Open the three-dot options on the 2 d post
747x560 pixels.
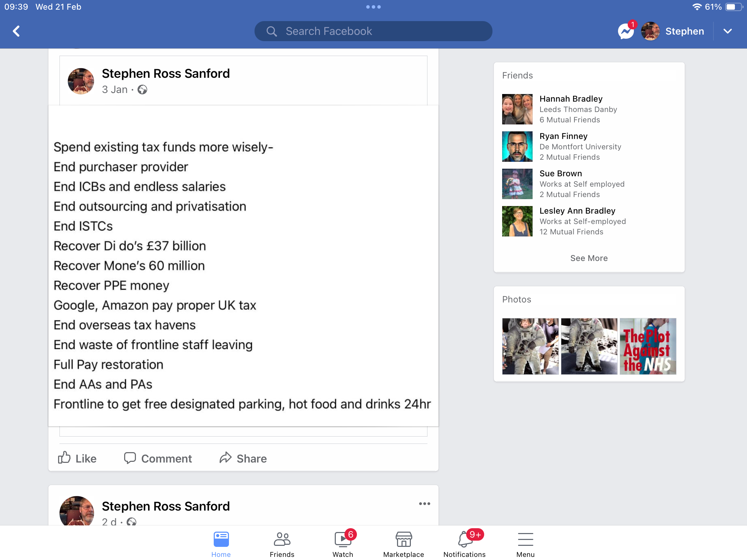coord(425,504)
